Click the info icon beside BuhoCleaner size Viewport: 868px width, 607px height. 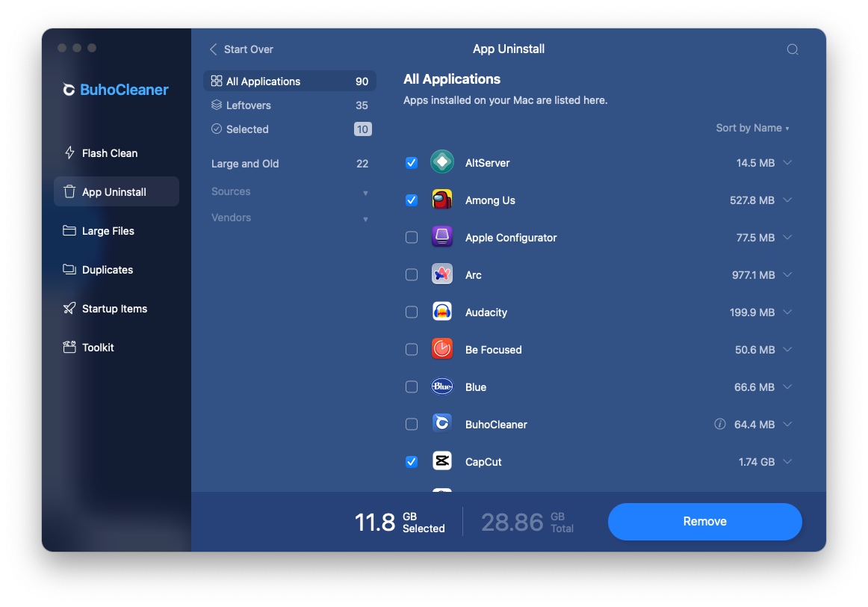pos(719,424)
